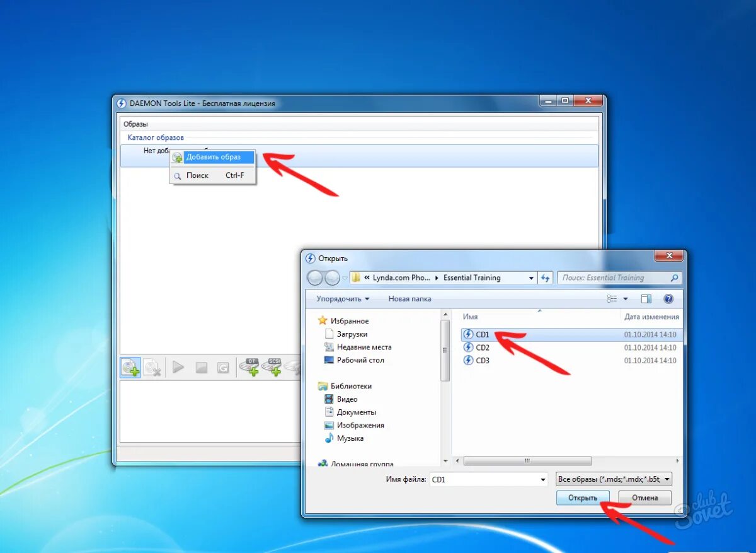
Task: Click the CD1 date "01.10.2014 14:10" cell
Action: pyautogui.click(x=650, y=334)
